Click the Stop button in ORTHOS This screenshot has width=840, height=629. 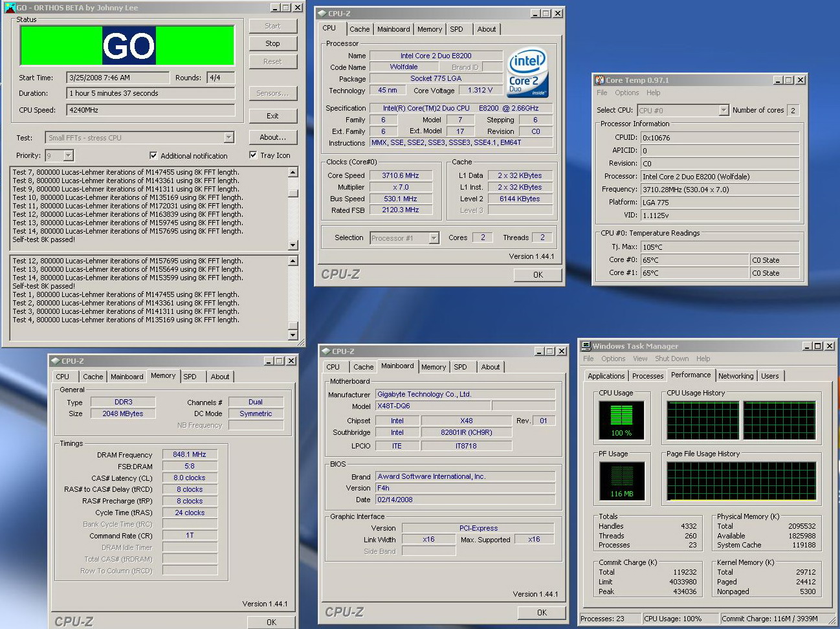pos(272,43)
